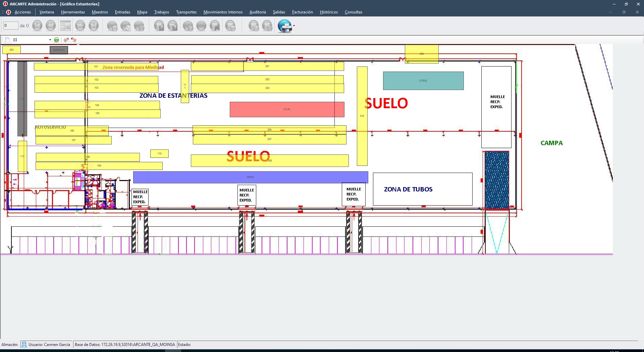Screen dimensions: 644x352
Task: Click the ZONA DE TUBOS area
Action: pos(423,189)
